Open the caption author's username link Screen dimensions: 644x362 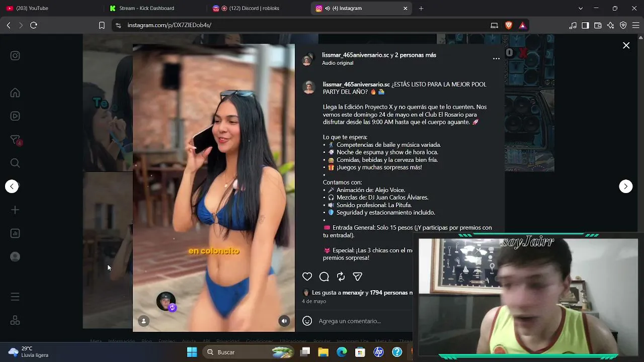[x=356, y=84]
